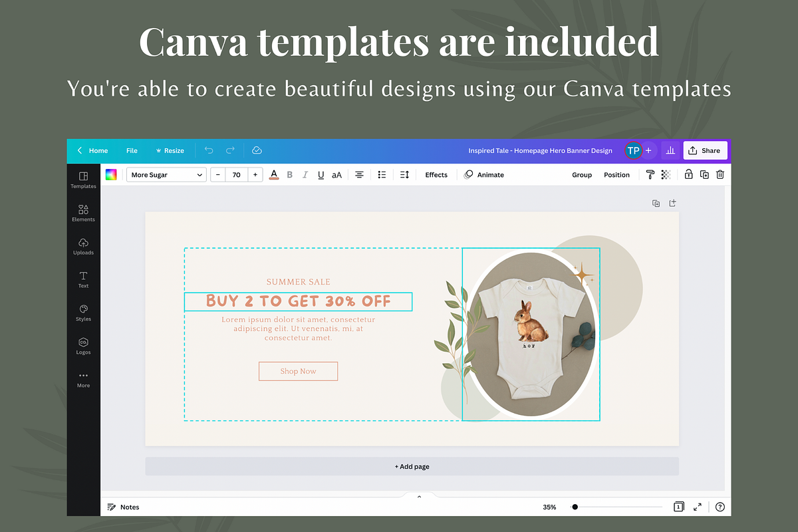Open the More Sugar font dropdown
The width and height of the screenshot is (798, 532).
[166, 175]
